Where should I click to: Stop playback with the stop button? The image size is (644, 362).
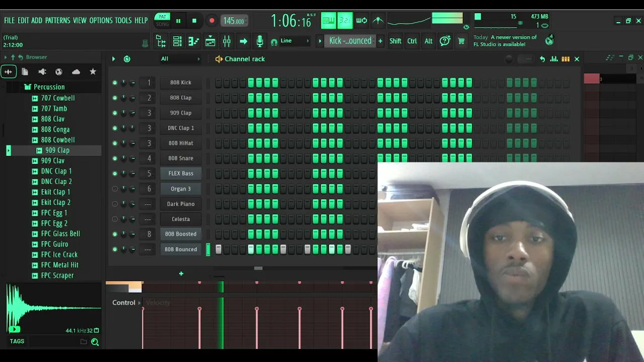point(194,21)
